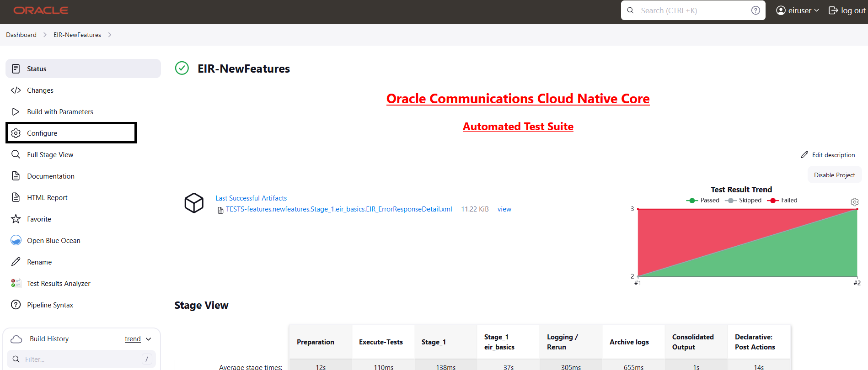Viewport: 868px width, 370px height.
Task: Toggle the Passed series in the chart legend
Action: [703, 200]
